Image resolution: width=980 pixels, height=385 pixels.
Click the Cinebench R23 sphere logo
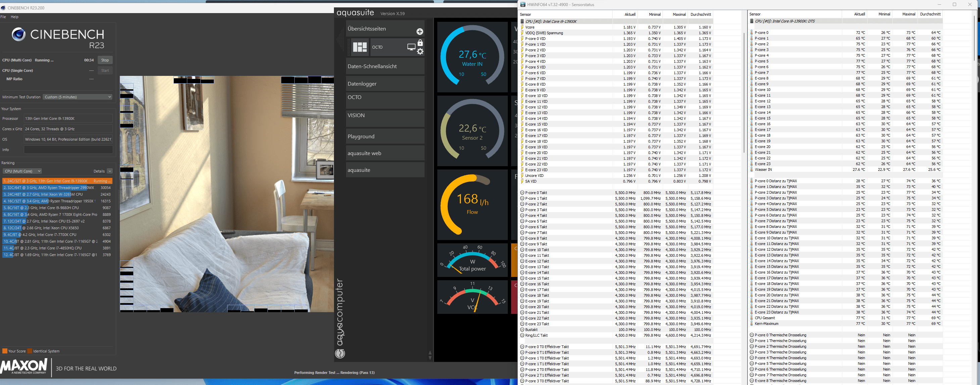pos(19,35)
